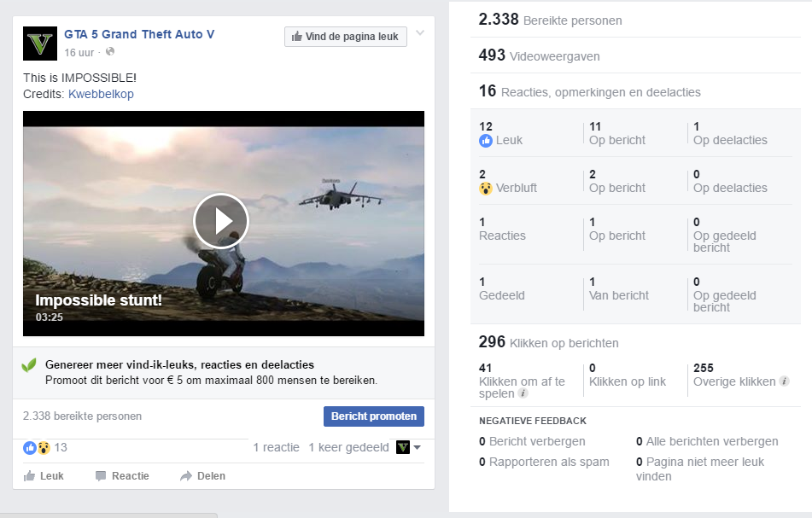
Task: Click the green leaf promote icon
Action: (29, 365)
